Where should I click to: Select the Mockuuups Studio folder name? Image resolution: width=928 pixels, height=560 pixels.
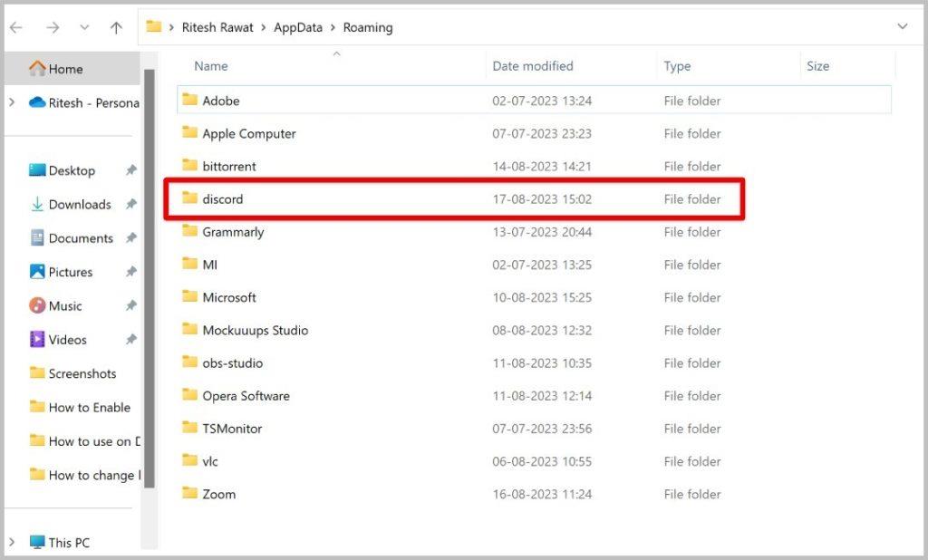point(255,331)
